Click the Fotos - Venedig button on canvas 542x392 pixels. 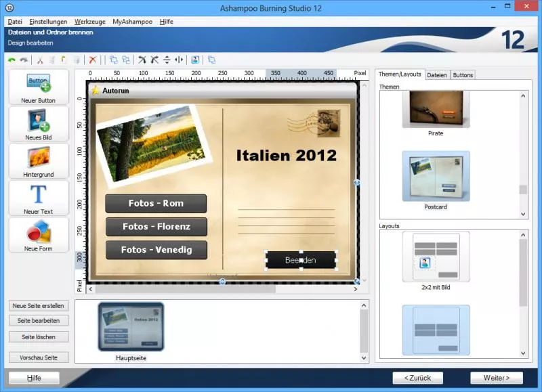157,250
